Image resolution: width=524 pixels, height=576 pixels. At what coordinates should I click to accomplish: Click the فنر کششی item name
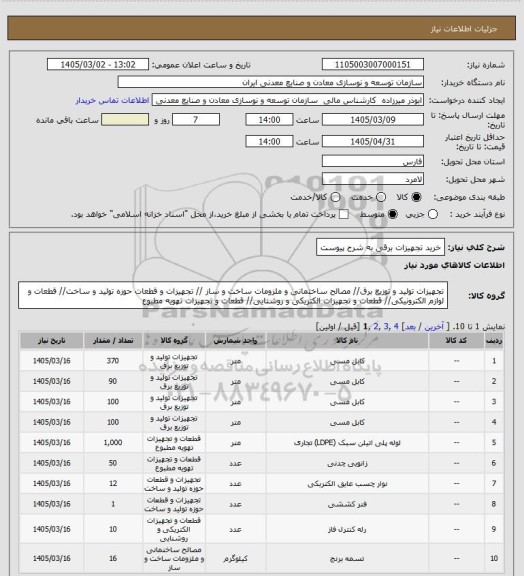click(x=347, y=504)
